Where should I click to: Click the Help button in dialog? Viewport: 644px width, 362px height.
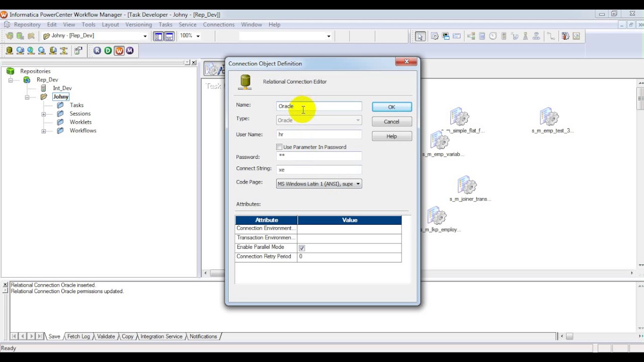(x=391, y=136)
